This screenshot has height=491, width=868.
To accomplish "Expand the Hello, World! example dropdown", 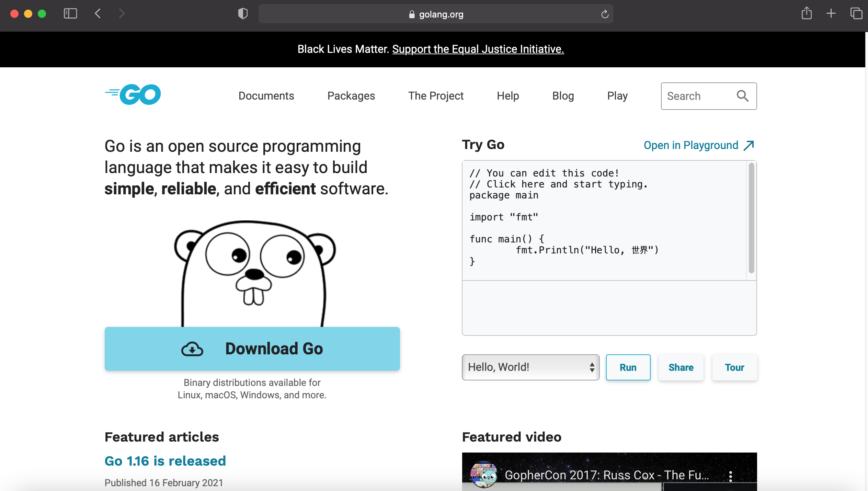I will point(530,367).
